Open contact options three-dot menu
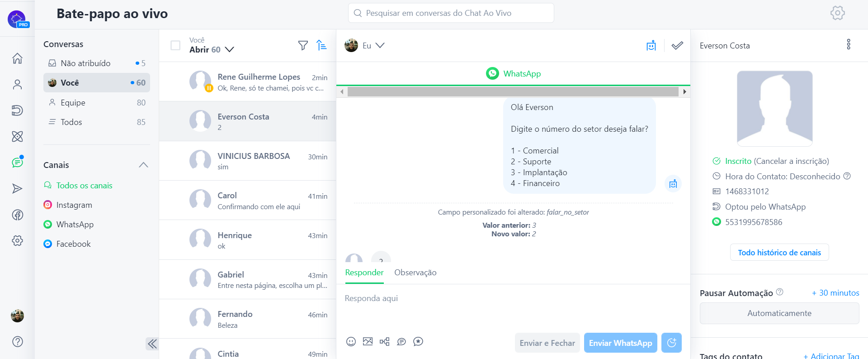Viewport: 868px width, 359px height. [x=848, y=44]
